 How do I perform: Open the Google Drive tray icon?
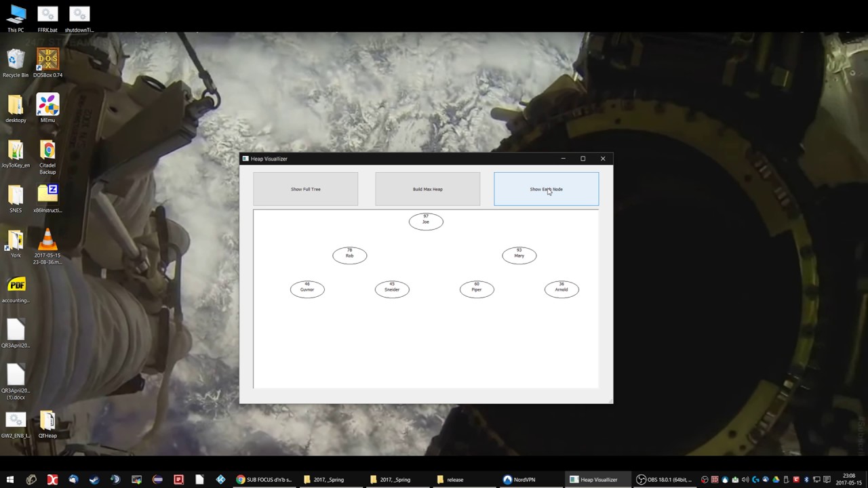[x=776, y=480]
